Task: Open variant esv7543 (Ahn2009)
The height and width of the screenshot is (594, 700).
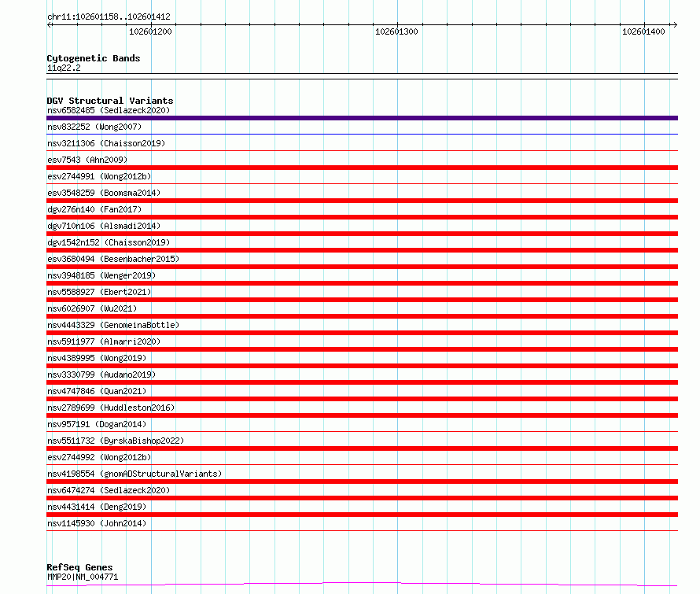Action: 87,160
